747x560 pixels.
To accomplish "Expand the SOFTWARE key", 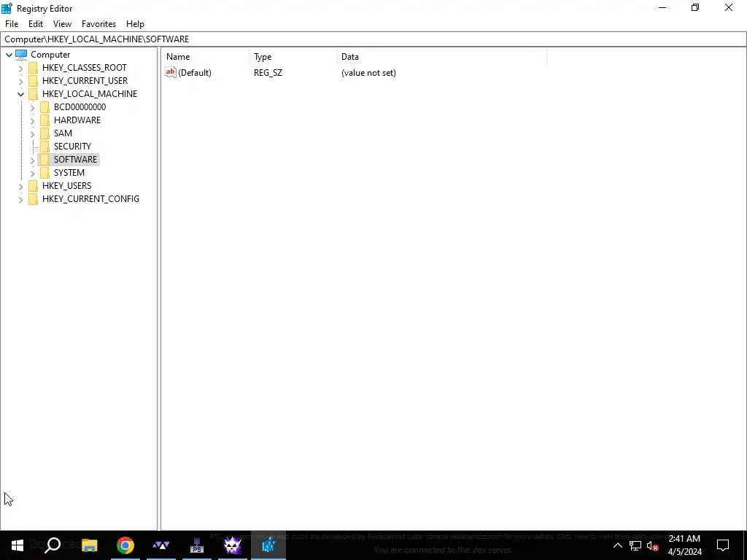I will 32,160.
